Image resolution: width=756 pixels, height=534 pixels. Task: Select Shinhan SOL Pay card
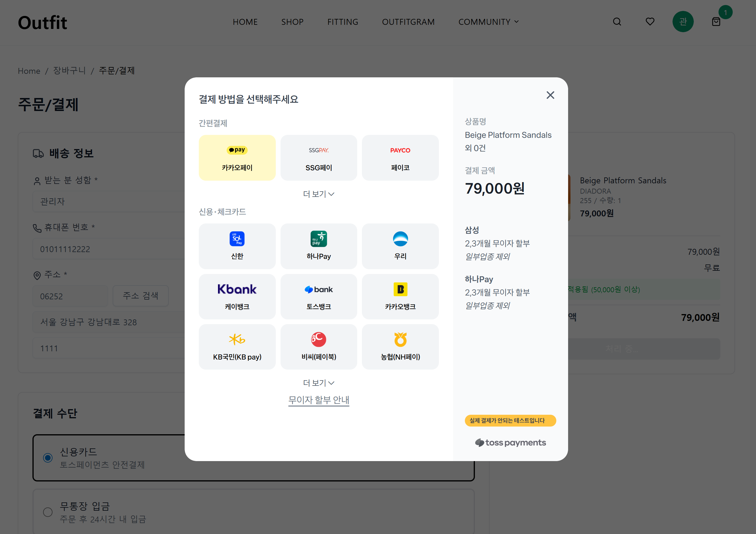coord(237,246)
